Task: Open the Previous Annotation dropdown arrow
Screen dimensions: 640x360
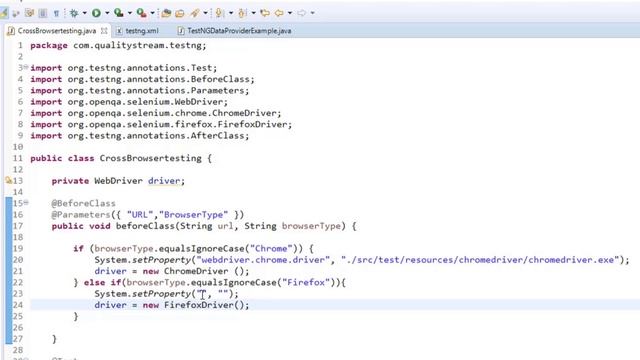Action: 253,13
